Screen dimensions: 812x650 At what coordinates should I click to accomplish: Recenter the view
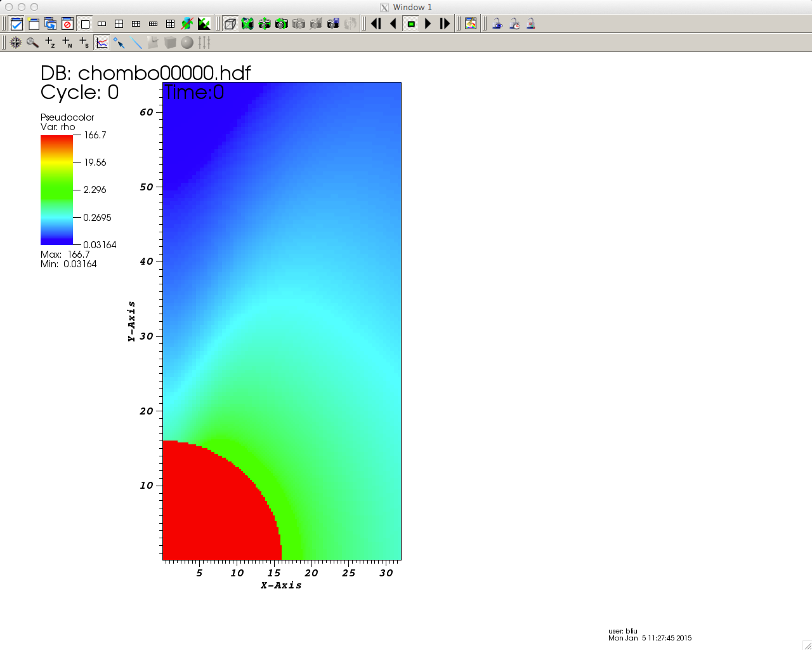(x=265, y=24)
